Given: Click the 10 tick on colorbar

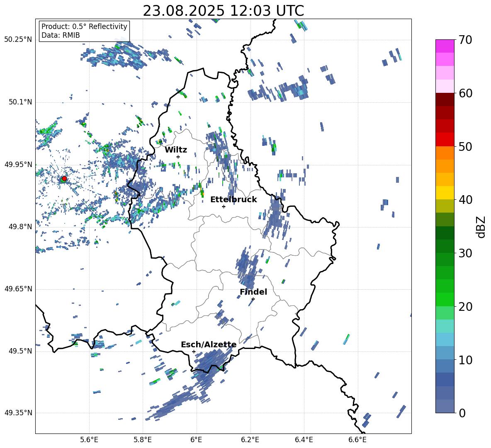Looking at the screenshot, I should [465, 360].
